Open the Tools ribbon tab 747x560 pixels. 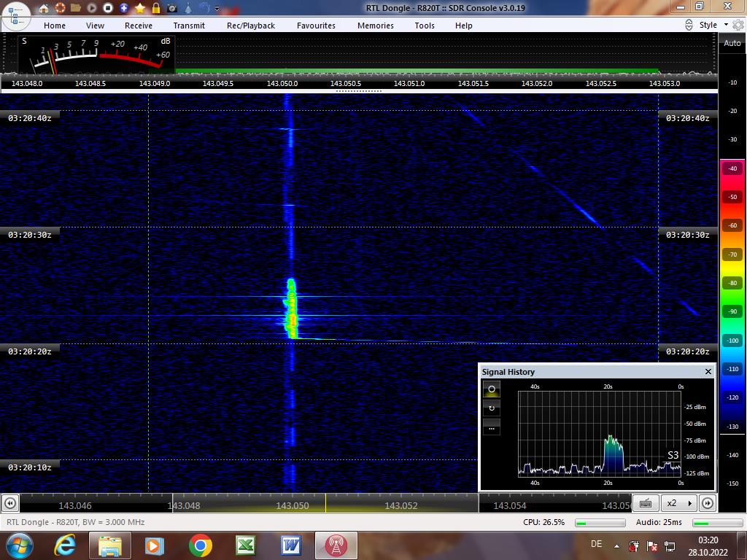coord(425,26)
